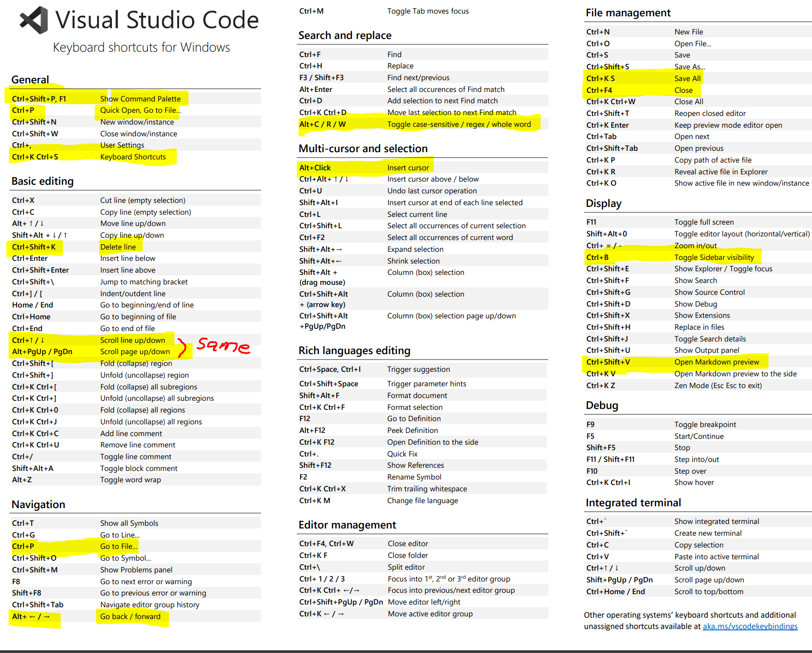Select 'Rename Symbol' description
The width and height of the screenshot is (812, 653).
click(415, 477)
